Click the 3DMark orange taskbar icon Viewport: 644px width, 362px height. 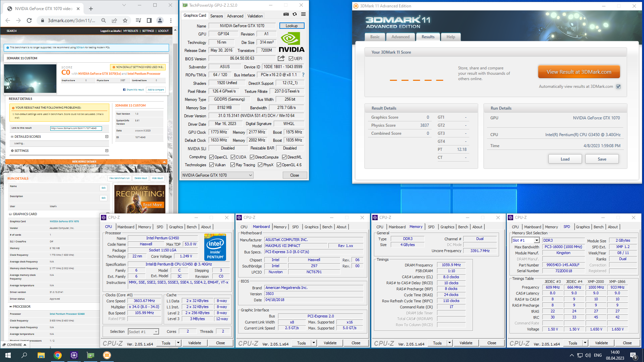click(x=107, y=355)
